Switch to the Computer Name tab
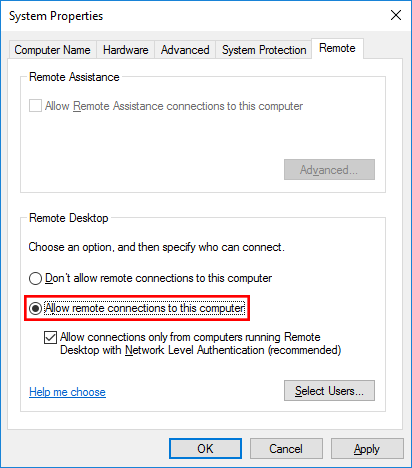The width and height of the screenshot is (412, 468). [x=52, y=50]
